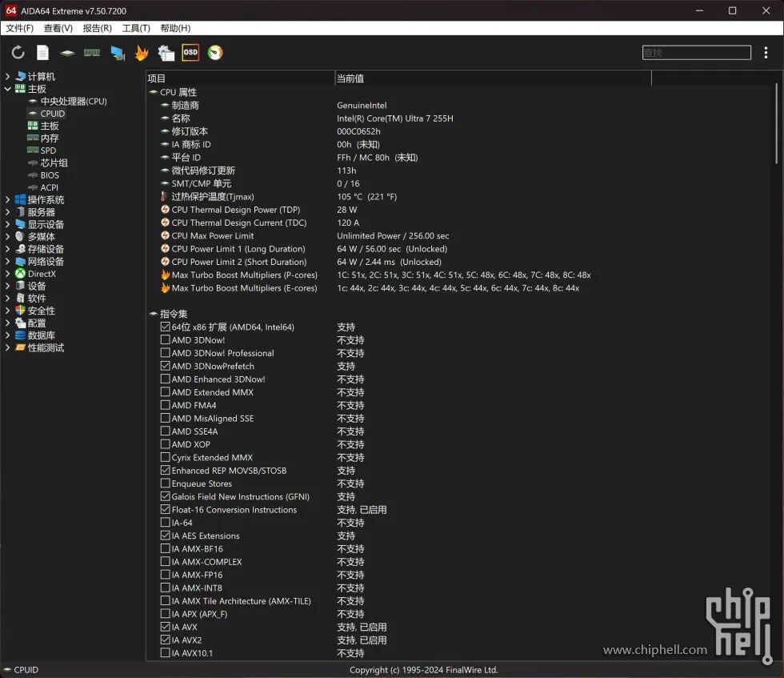The image size is (784, 678).
Task: Click the 查找 search input field
Action: (x=697, y=53)
